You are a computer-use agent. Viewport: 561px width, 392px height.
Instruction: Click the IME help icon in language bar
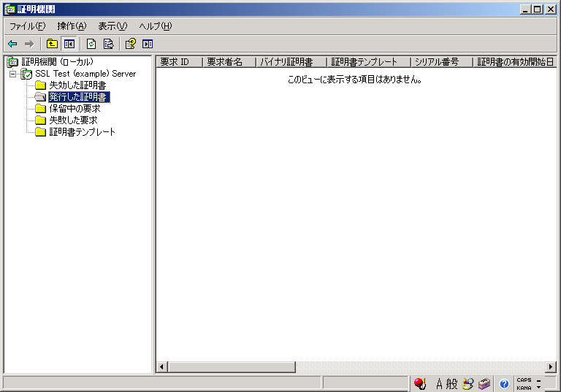pos(504,384)
